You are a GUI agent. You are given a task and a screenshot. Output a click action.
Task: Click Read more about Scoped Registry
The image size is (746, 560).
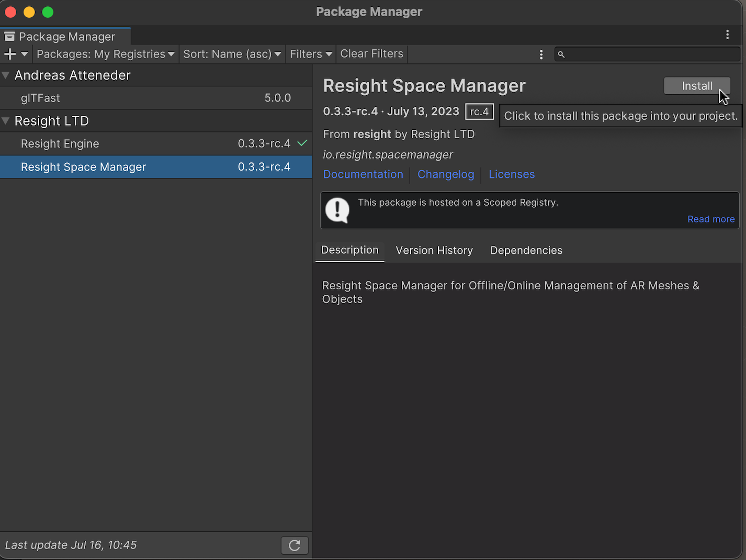(711, 219)
